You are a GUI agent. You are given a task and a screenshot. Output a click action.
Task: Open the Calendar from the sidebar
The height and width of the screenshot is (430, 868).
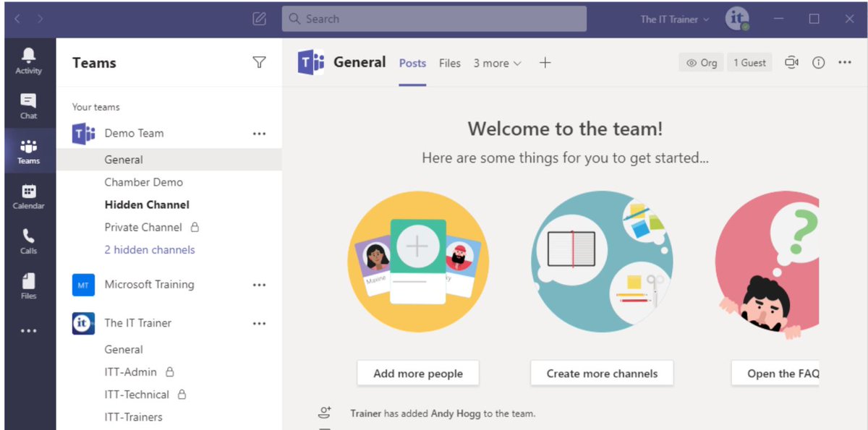[x=28, y=196]
